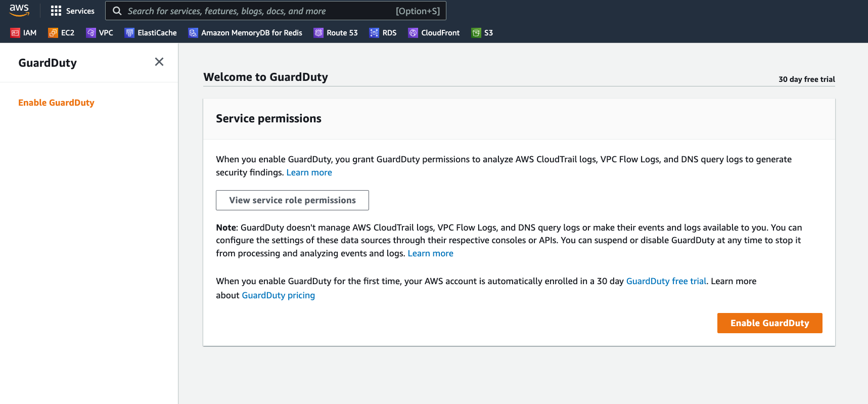Click the Welcome to GuardDuty heading
Screen dimensions: 868x404
point(265,77)
